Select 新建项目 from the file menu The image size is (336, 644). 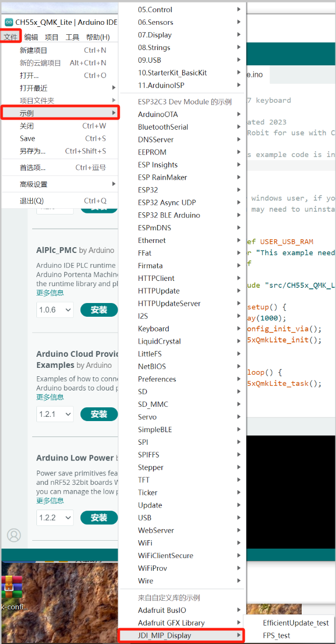click(x=33, y=50)
